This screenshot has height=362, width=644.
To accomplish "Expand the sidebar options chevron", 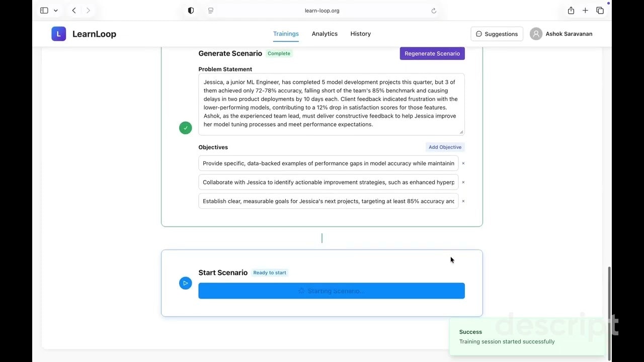I will (x=55, y=10).
